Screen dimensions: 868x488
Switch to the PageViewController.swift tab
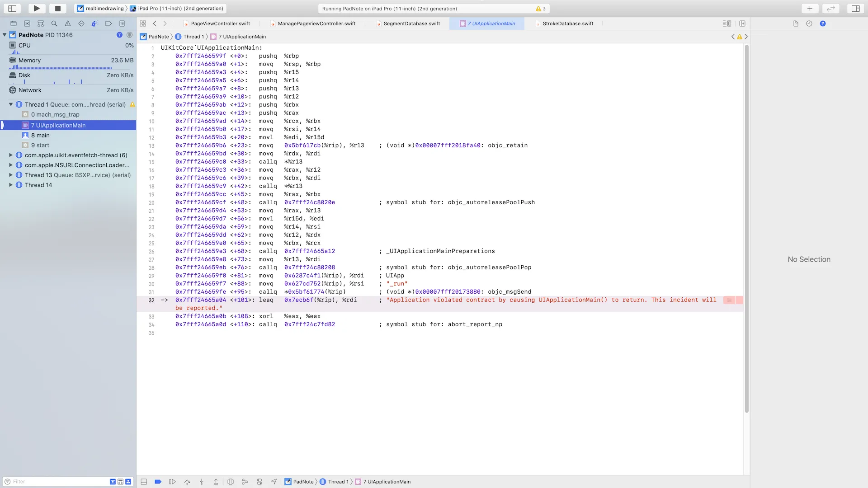click(x=220, y=23)
